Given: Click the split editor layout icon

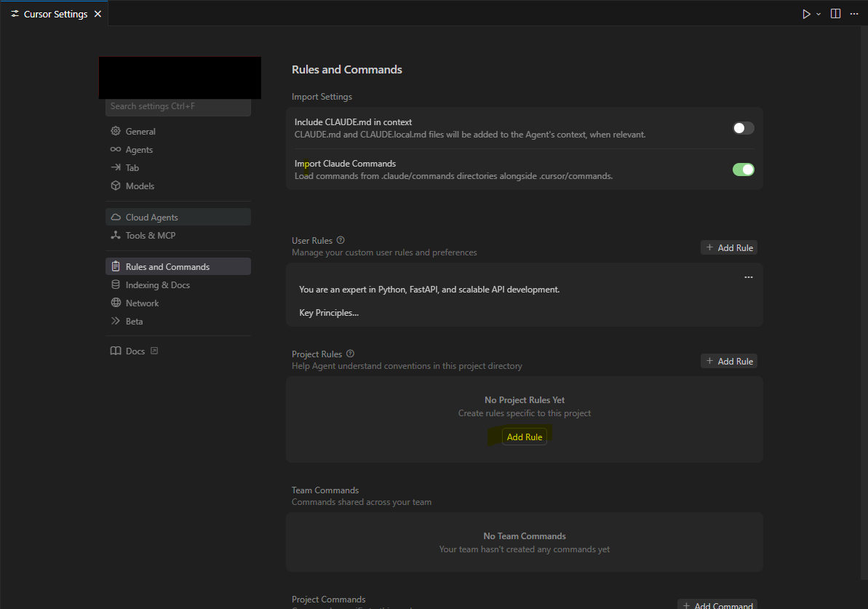Looking at the screenshot, I should (x=835, y=14).
